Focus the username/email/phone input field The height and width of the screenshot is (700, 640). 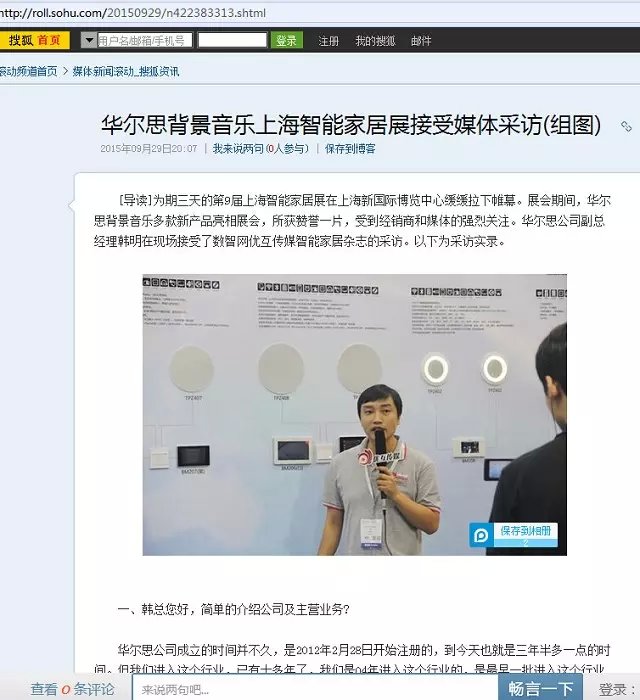point(145,40)
